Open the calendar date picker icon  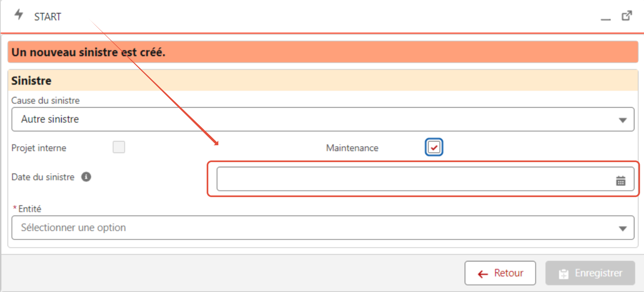[x=621, y=181]
